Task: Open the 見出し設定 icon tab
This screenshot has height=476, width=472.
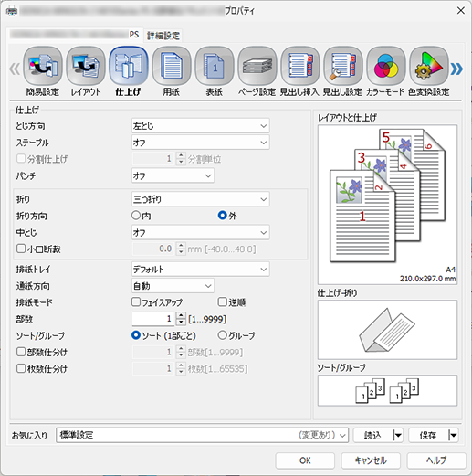Action: (342, 71)
